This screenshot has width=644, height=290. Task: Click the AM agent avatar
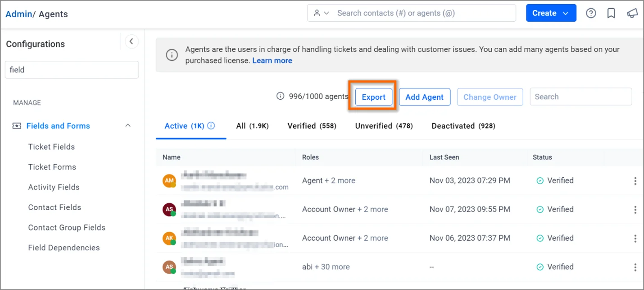pos(169,180)
